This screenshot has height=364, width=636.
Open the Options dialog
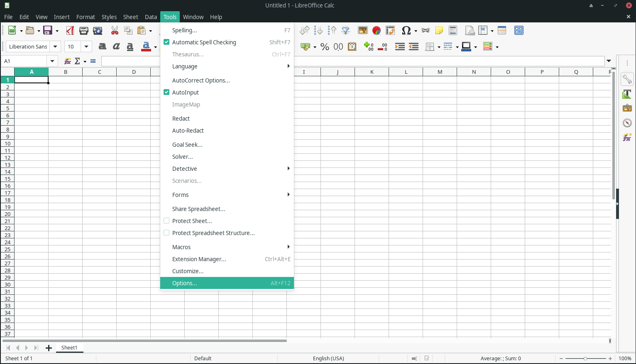click(x=184, y=283)
